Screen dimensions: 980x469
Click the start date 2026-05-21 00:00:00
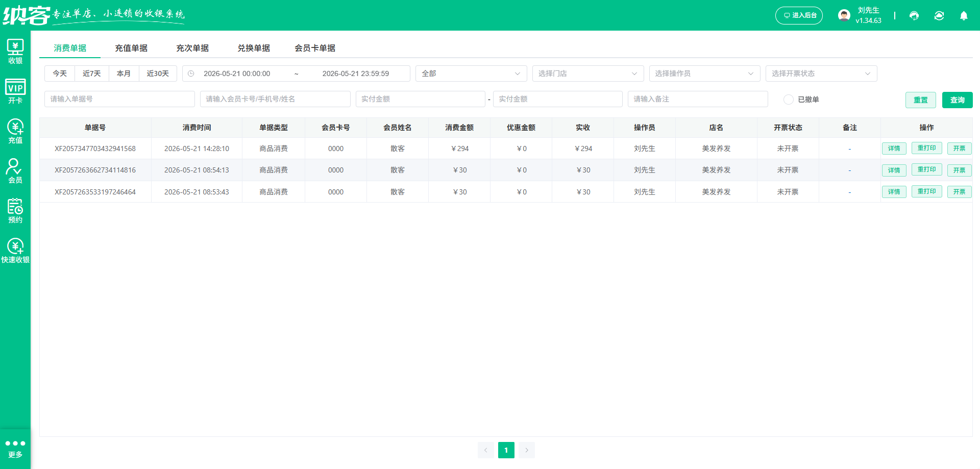coord(237,73)
